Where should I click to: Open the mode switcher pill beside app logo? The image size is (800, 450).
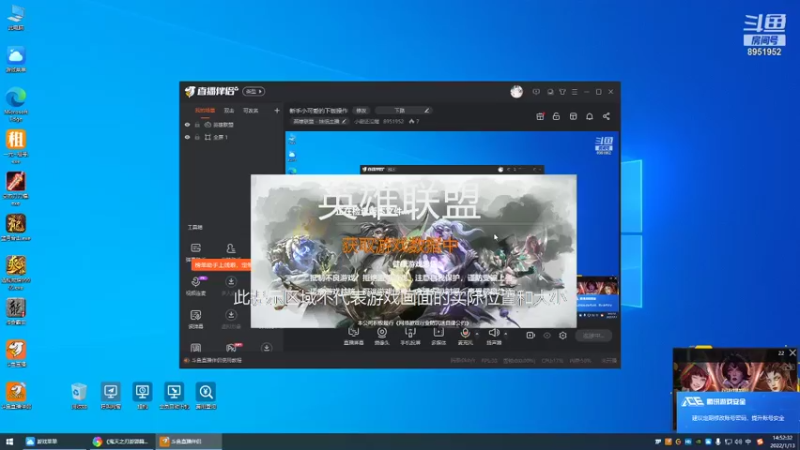(x=254, y=91)
